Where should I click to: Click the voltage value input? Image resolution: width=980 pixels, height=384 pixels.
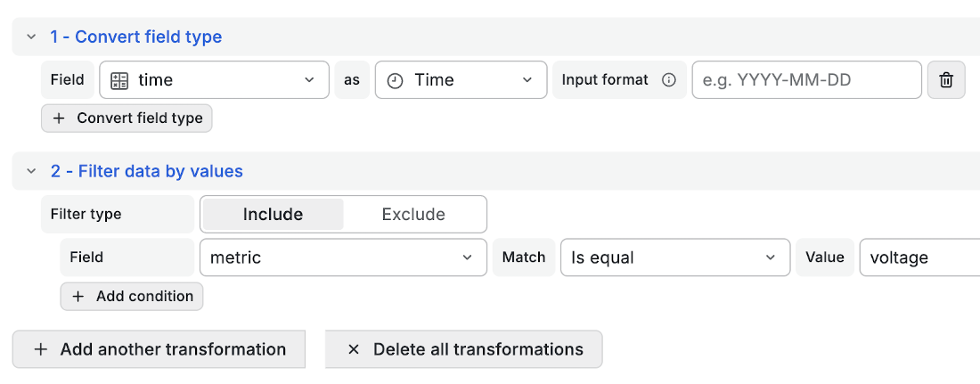[x=920, y=257]
